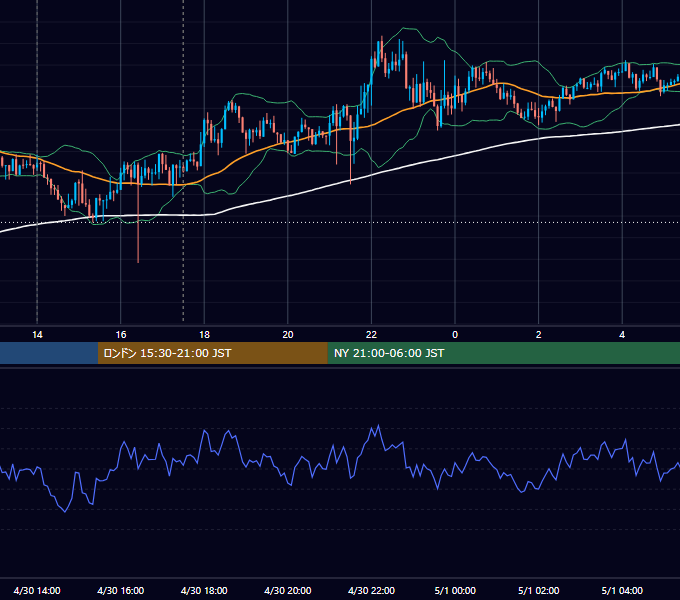Click the 4/30 14:00 date label
The width and height of the screenshot is (680, 600).
tap(37, 590)
